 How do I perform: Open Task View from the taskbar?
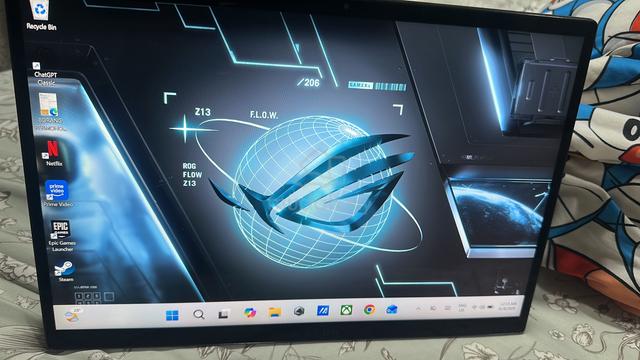point(223,314)
